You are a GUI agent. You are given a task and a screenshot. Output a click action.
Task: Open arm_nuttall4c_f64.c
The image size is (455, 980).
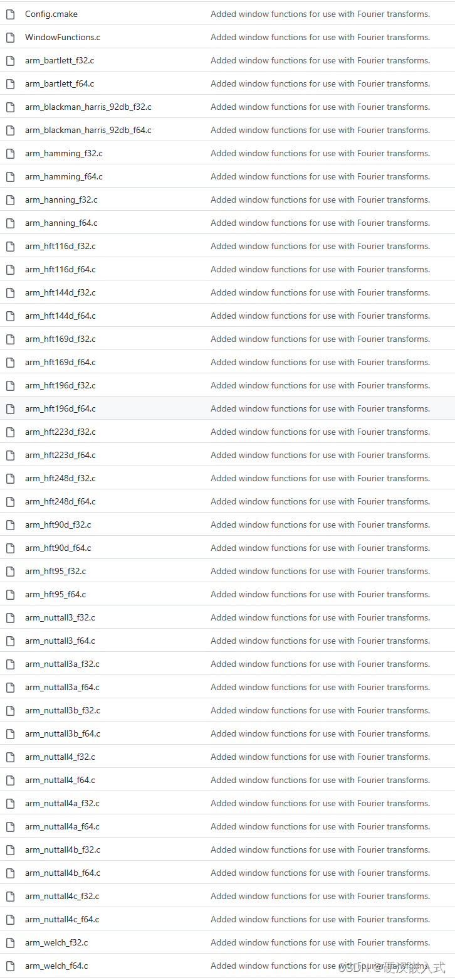pyautogui.click(x=62, y=919)
